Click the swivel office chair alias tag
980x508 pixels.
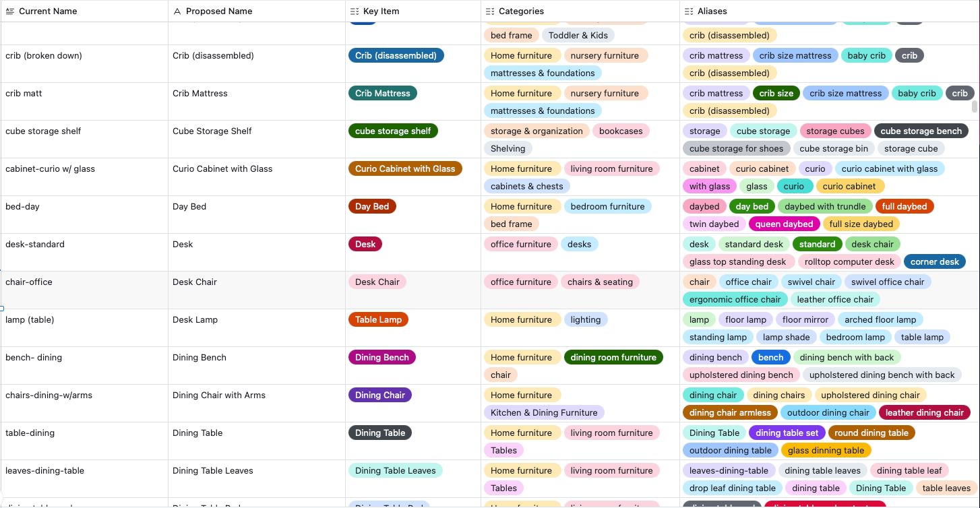pyautogui.click(x=888, y=282)
